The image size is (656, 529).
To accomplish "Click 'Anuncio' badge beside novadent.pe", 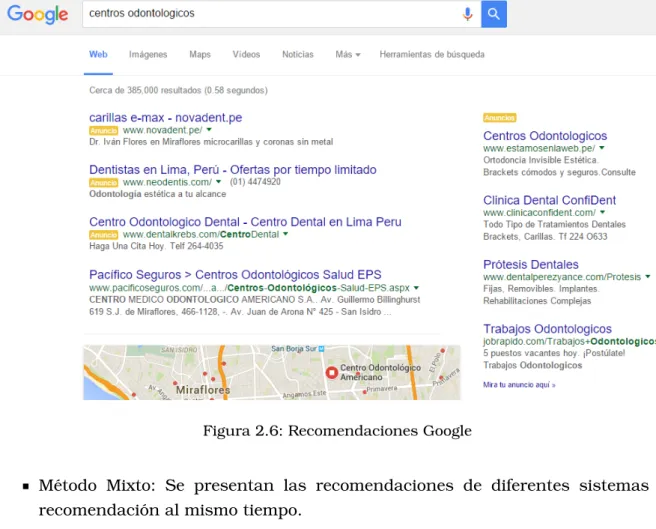I will (103, 131).
